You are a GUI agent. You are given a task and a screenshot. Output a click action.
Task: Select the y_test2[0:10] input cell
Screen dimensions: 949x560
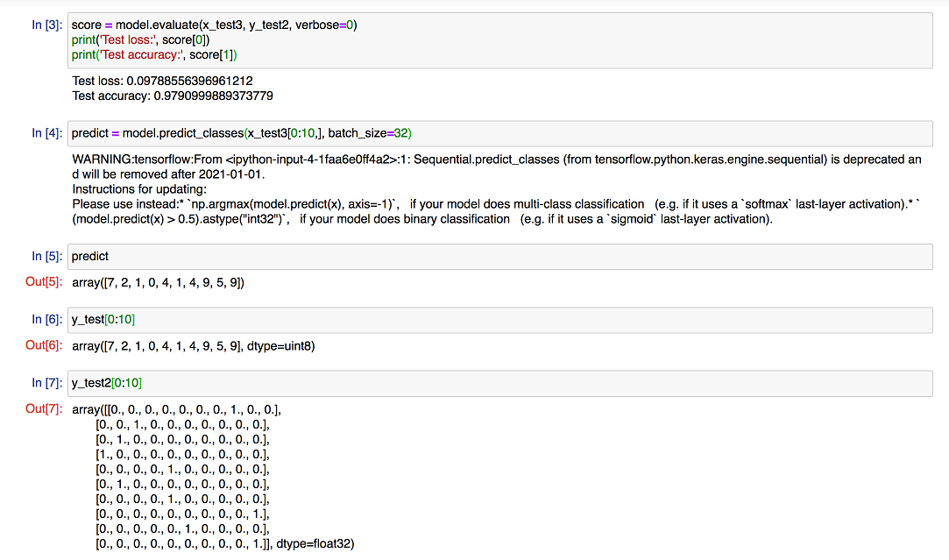499,383
